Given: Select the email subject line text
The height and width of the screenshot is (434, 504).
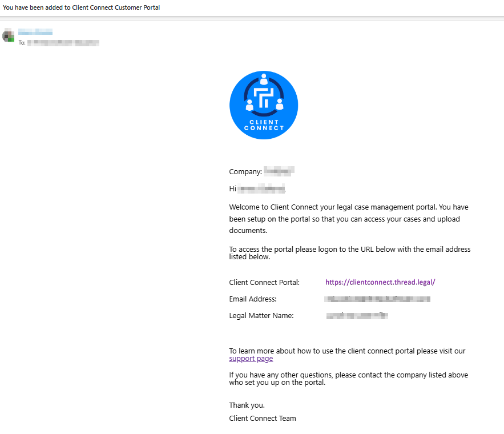Looking at the screenshot, I should click(81, 7).
